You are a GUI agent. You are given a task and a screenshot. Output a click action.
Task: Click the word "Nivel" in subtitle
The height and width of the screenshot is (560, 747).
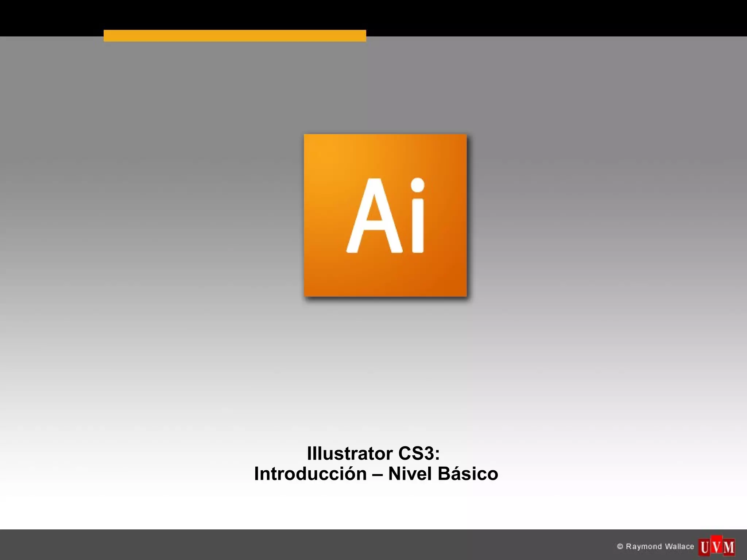point(410,474)
